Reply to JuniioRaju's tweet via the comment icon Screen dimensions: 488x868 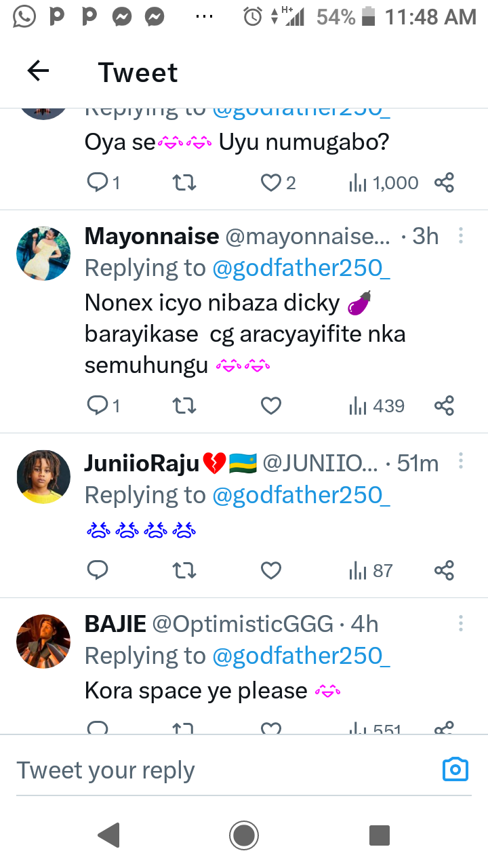tap(98, 571)
